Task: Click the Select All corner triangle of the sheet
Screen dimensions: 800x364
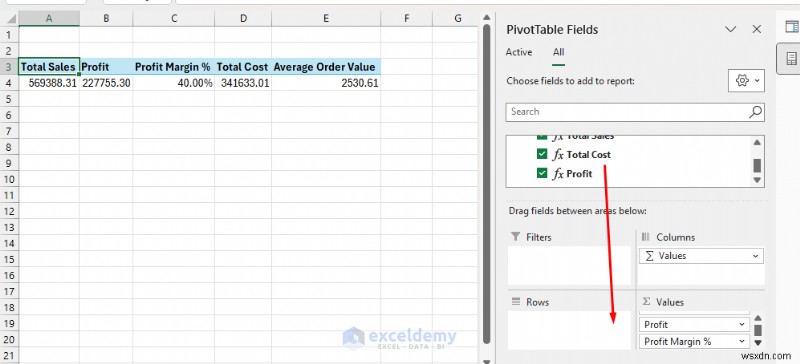Action: point(10,19)
